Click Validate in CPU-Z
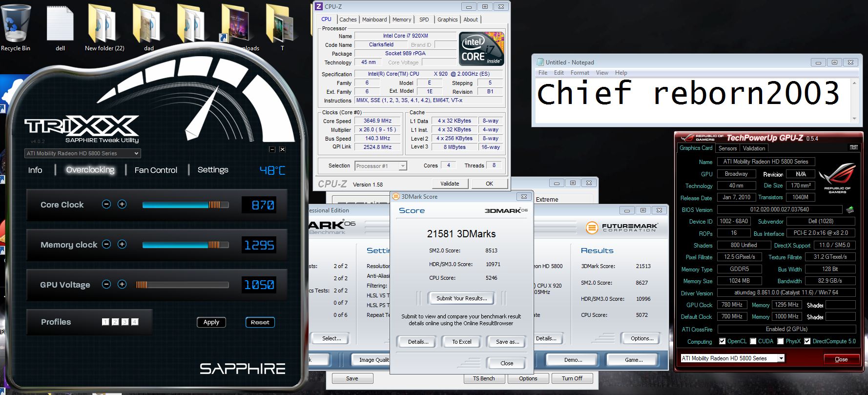 point(450,184)
